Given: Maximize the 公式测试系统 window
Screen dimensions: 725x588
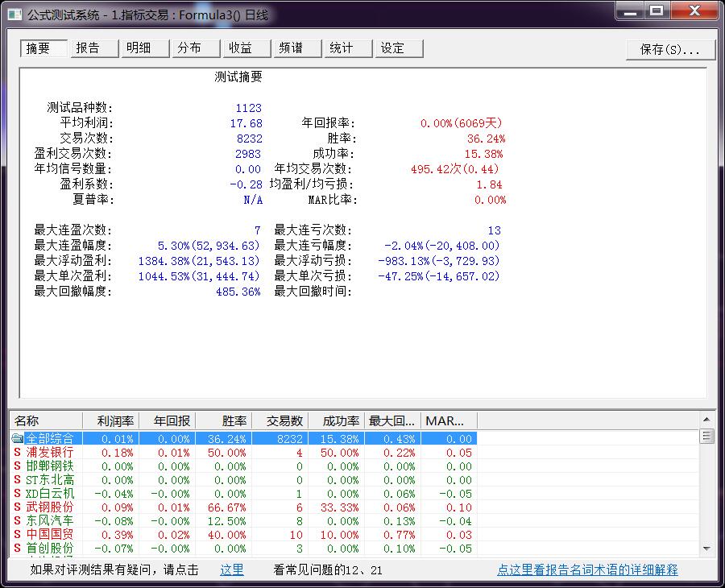Looking at the screenshot, I should pos(657,11).
